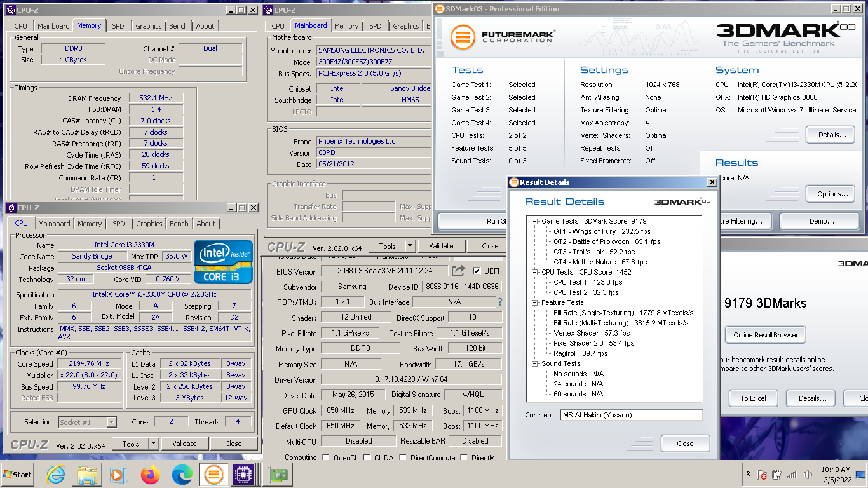
Task: Open Action Center flag in tray
Action: coord(762,475)
